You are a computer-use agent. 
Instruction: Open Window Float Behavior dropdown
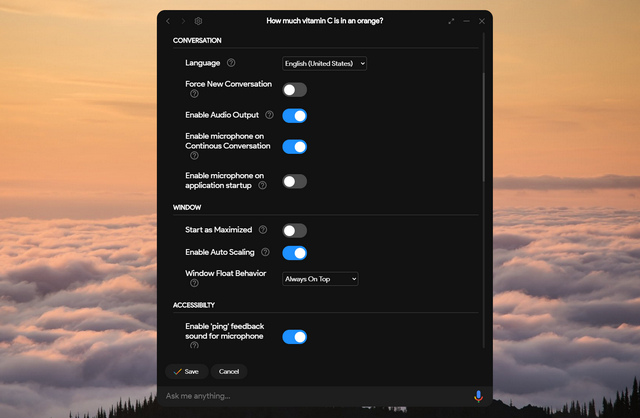[x=320, y=279]
